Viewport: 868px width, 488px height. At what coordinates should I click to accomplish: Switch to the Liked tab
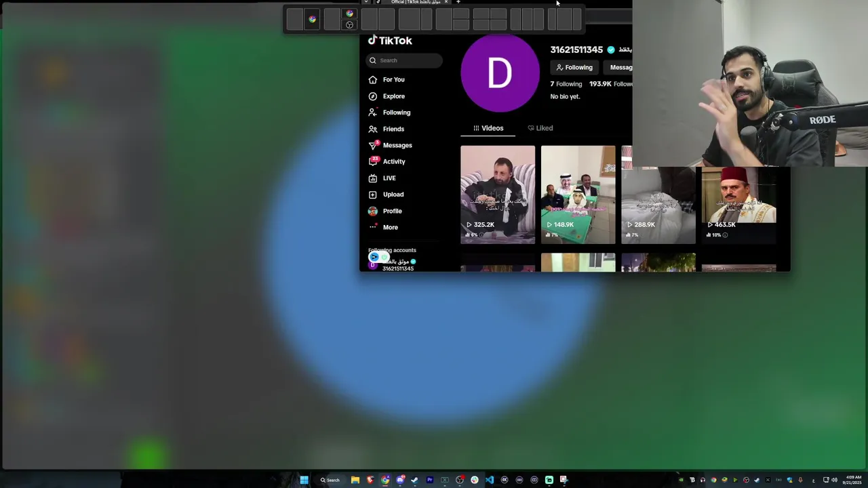[540, 128]
